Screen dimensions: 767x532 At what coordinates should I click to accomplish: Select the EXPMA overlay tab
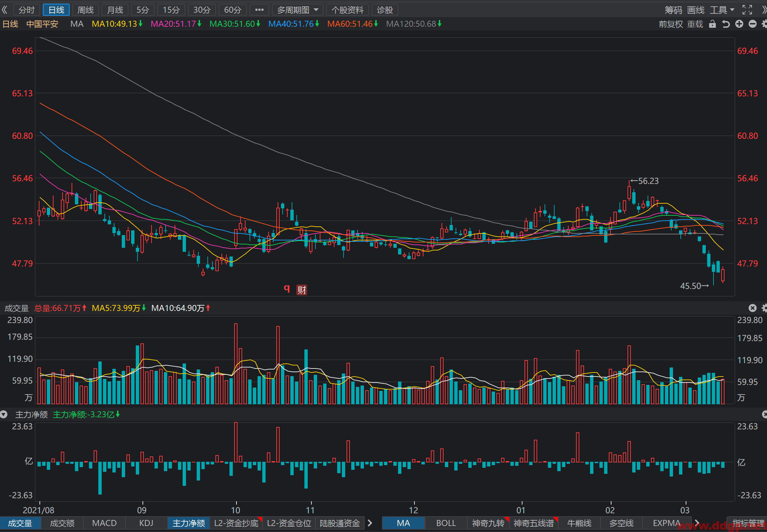click(x=666, y=523)
